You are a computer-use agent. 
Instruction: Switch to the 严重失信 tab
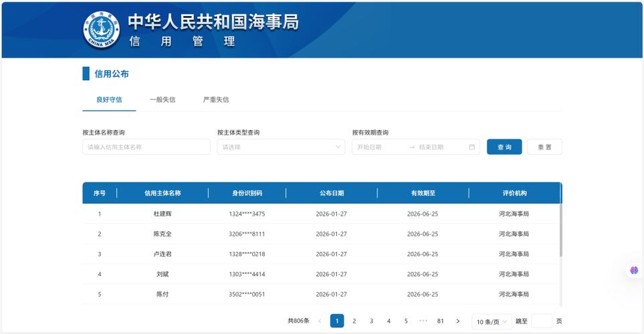(215, 100)
